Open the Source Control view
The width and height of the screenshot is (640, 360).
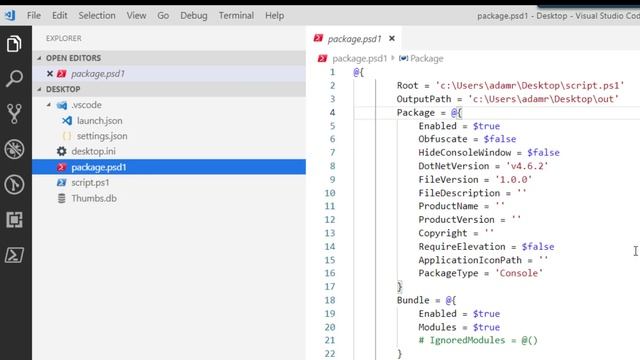tap(14, 113)
